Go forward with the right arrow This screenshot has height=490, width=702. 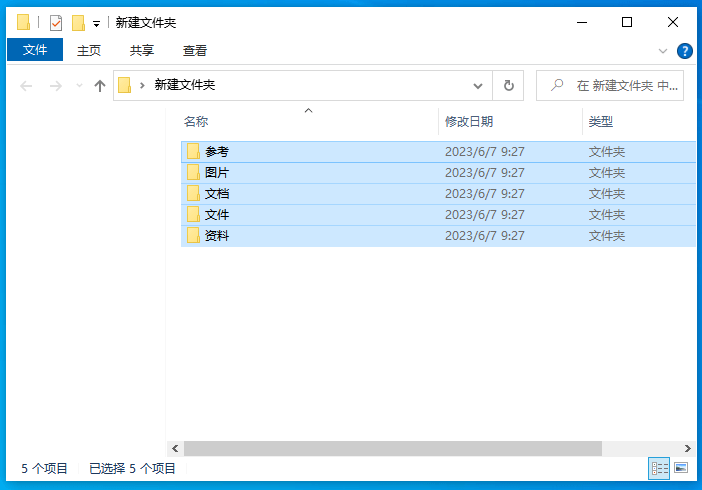(56, 86)
